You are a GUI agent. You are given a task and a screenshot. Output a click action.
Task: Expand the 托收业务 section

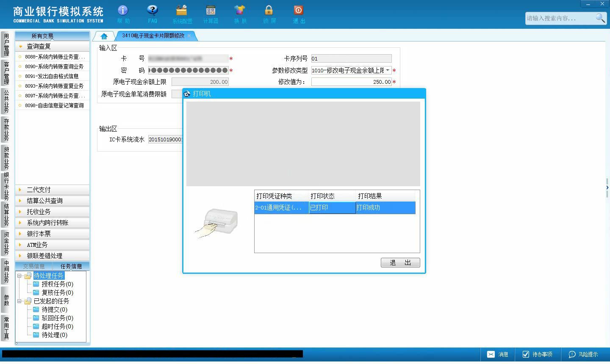(x=53, y=212)
